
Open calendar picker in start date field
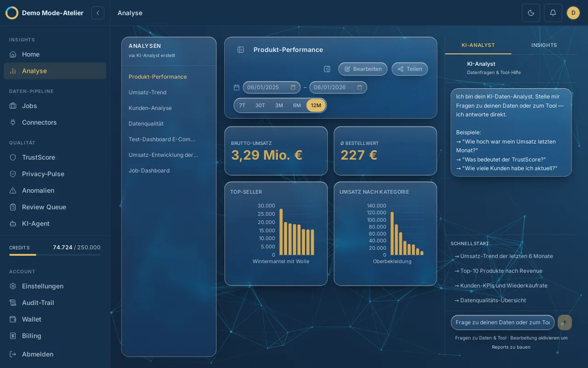click(293, 87)
